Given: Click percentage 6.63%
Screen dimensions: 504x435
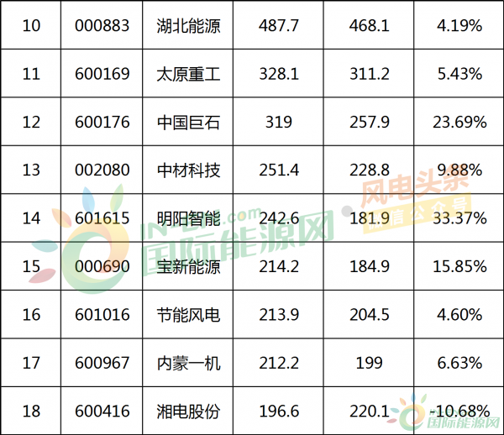Looking at the screenshot, I should click(x=459, y=363).
